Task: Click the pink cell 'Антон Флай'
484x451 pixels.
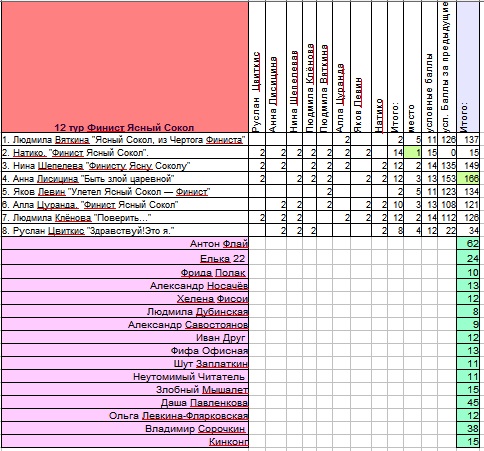Action: point(125,244)
